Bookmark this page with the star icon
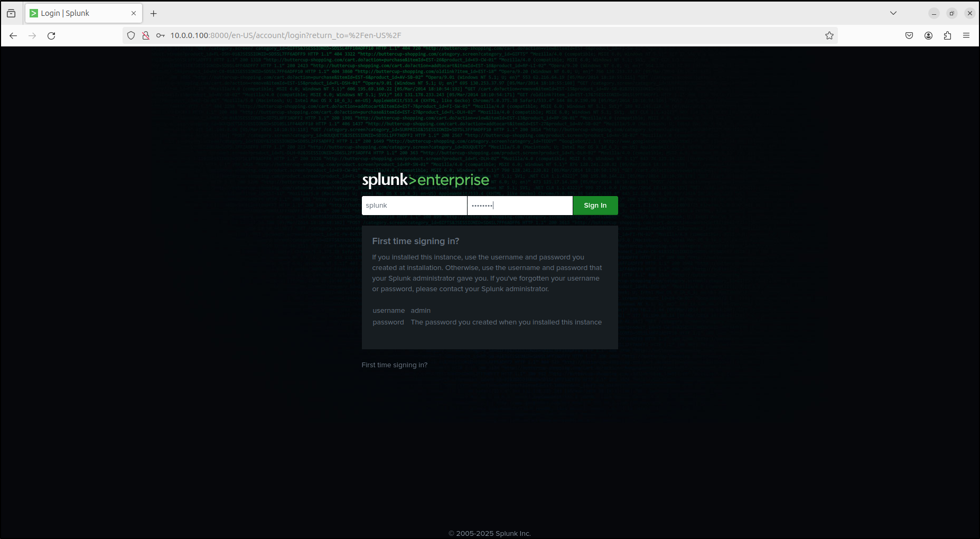The height and width of the screenshot is (539, 980). 829,35
